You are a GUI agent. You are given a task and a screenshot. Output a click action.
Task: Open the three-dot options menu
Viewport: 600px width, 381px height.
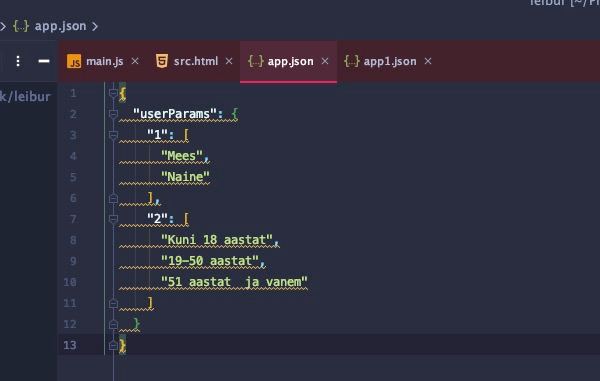[18, 61]
